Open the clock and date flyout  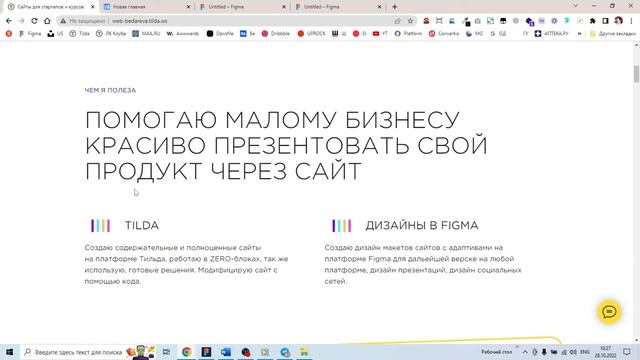coord(606,352)
